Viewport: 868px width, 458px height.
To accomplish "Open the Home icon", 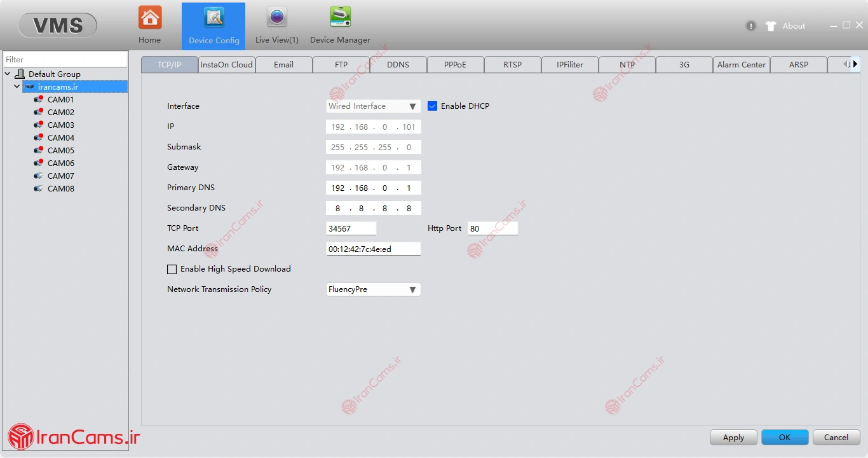I will [x=150, y=18].
